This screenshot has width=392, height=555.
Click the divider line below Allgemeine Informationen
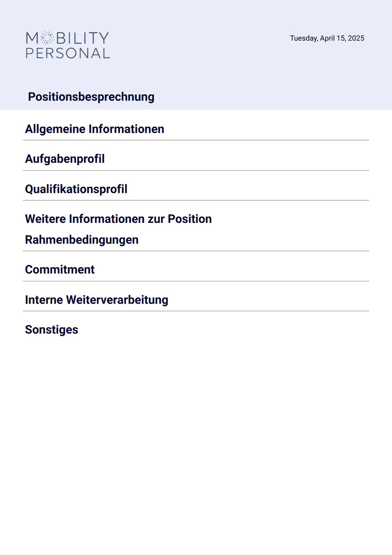pyautogui.click(x=196, y=140)
